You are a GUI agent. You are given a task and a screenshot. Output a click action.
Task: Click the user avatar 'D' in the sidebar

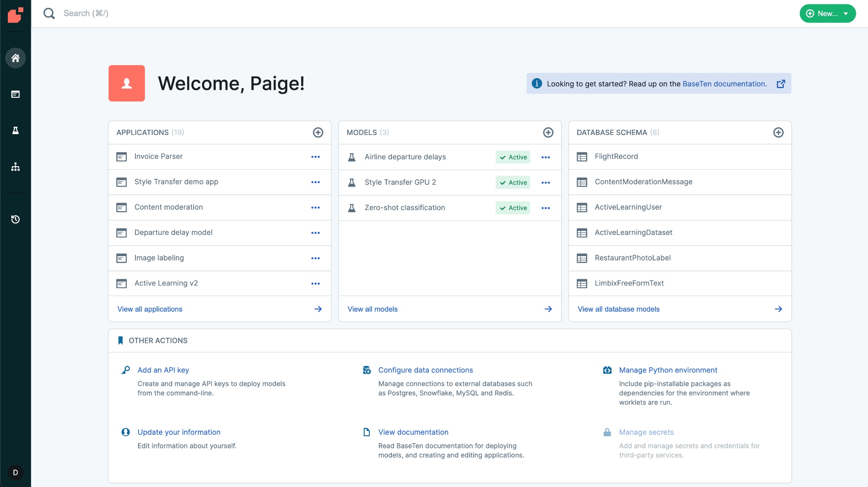pyautogui.click(x=16, y=472)
